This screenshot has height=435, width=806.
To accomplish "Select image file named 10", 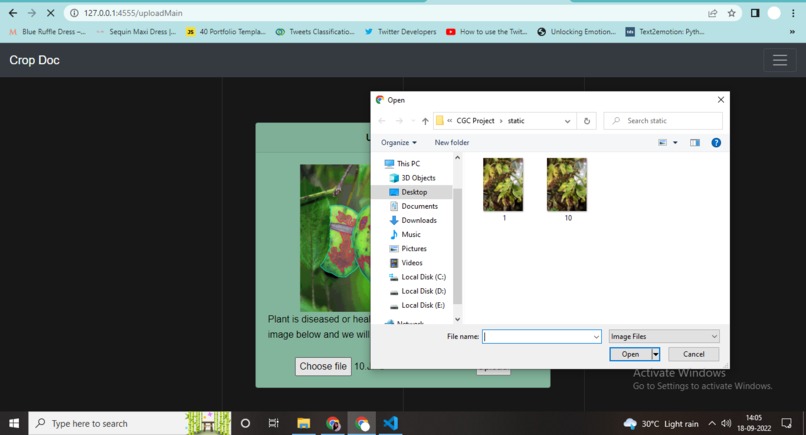I will (x=567, y=190).
